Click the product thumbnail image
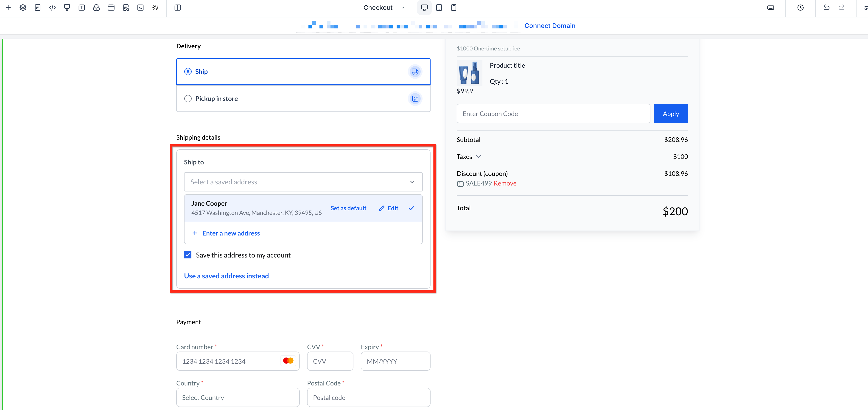Viewport: 868px width, 410px height. click(469, 73)
